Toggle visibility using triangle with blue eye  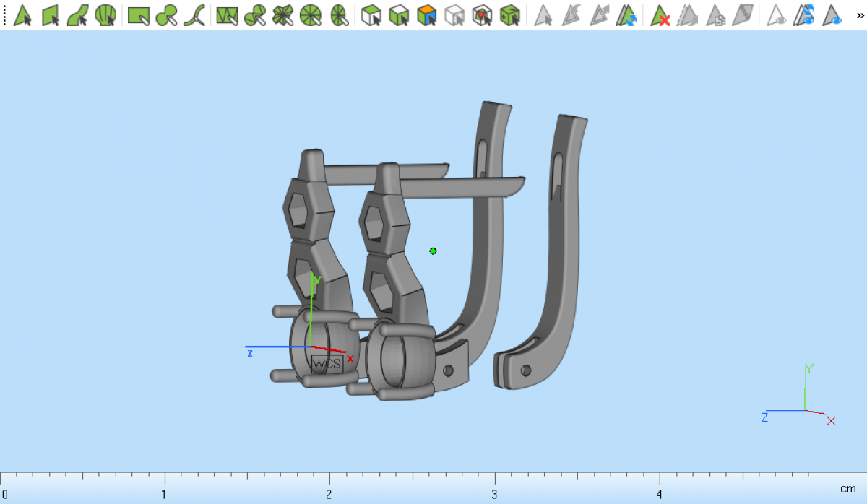point(833,15)
